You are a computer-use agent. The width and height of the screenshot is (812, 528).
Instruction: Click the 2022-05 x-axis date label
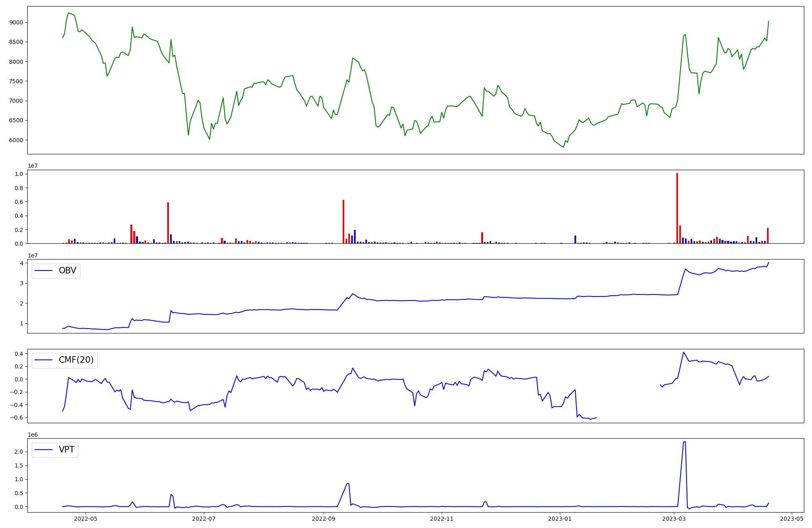(x=86, y=519)
